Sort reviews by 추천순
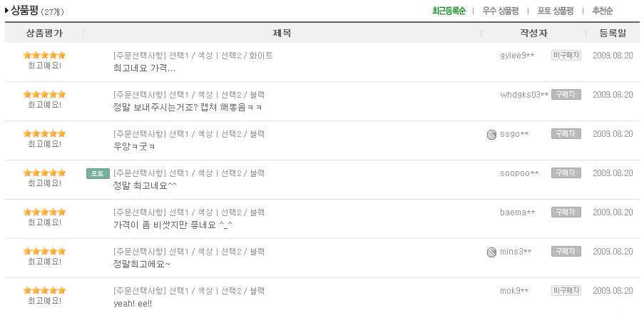Viewport: 644px width, 313px height. tap(603, 11)
